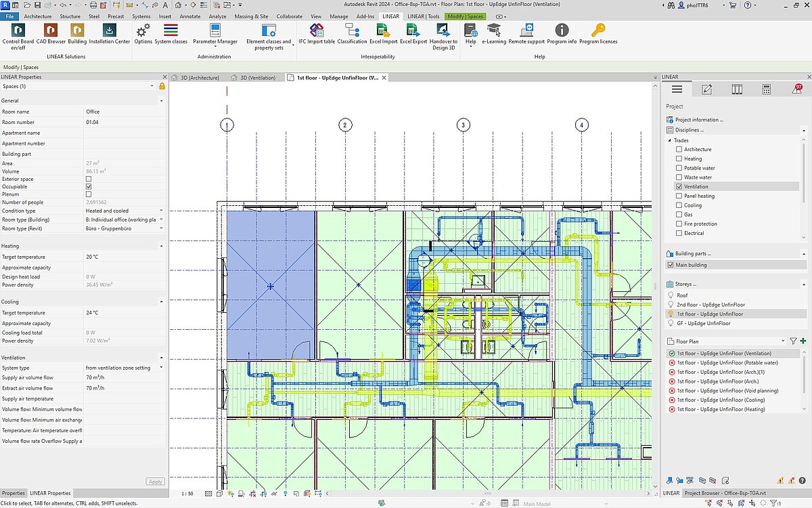The height and width of the screenshot is (508, 812).
Task: Collapse the Trades tree
Action: (x=670, y=140)
